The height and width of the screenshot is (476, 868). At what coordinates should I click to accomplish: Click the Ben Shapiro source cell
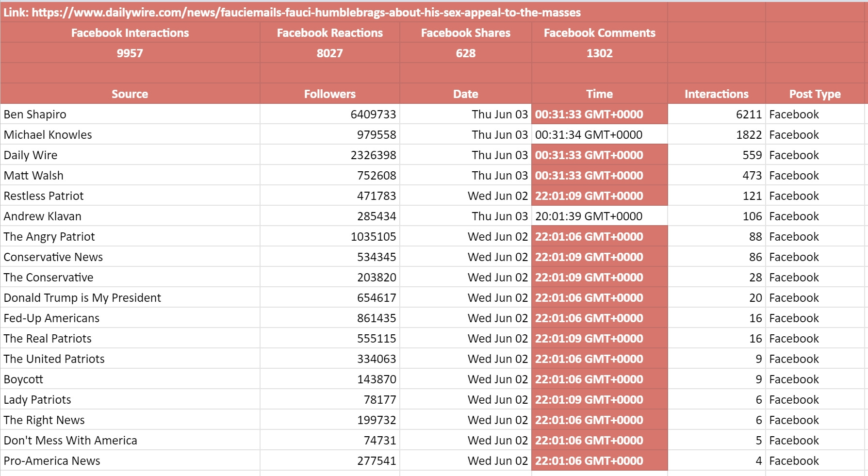click(130, 114)
